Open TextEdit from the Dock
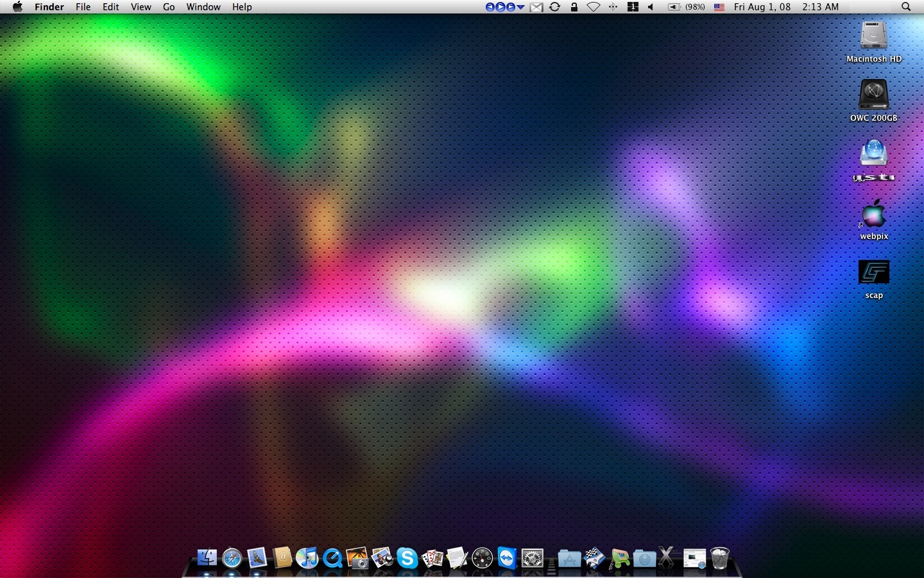 tap(458, 558)
